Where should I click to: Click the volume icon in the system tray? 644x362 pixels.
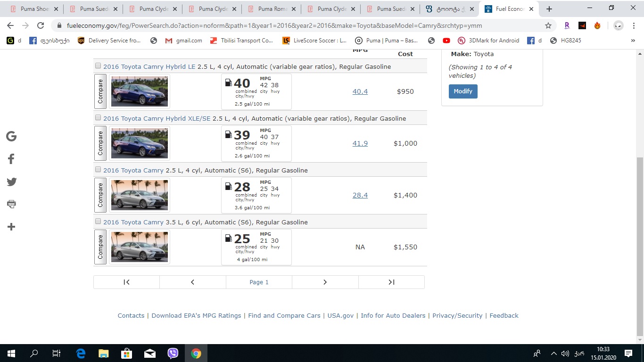565,353
